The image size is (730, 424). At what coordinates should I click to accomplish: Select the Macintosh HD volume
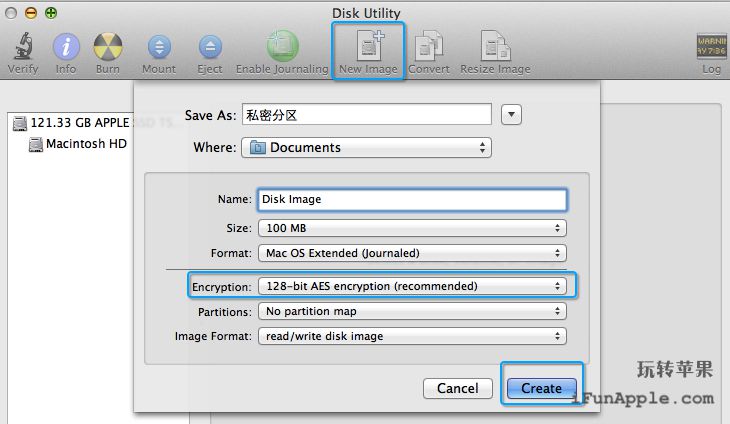coord(77,144)
